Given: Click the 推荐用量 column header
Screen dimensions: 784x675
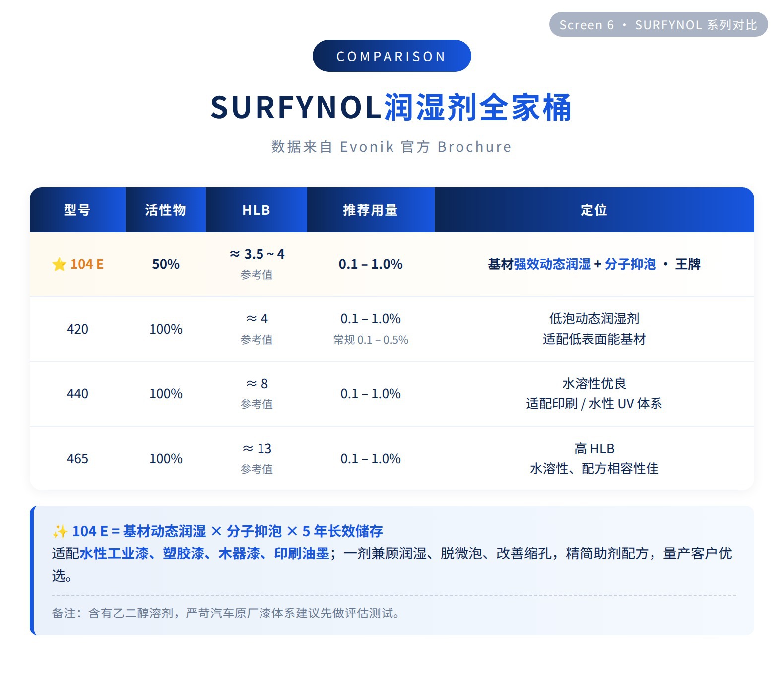Looking at the screenshot, I should tap(371, 210).
